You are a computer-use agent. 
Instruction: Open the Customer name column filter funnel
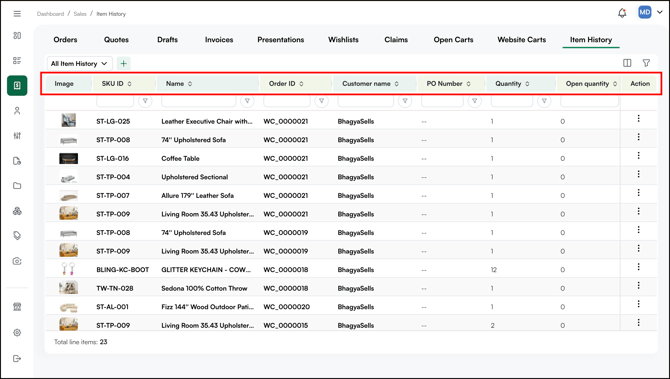click(x=405, y=101)
